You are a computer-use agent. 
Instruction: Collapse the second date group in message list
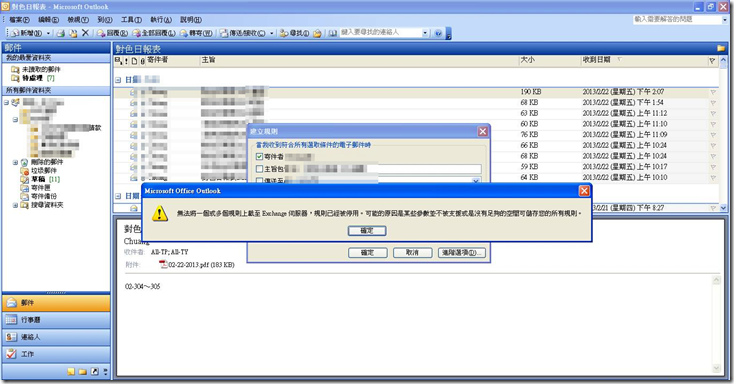pyautogui.click(x=118, y=196)
